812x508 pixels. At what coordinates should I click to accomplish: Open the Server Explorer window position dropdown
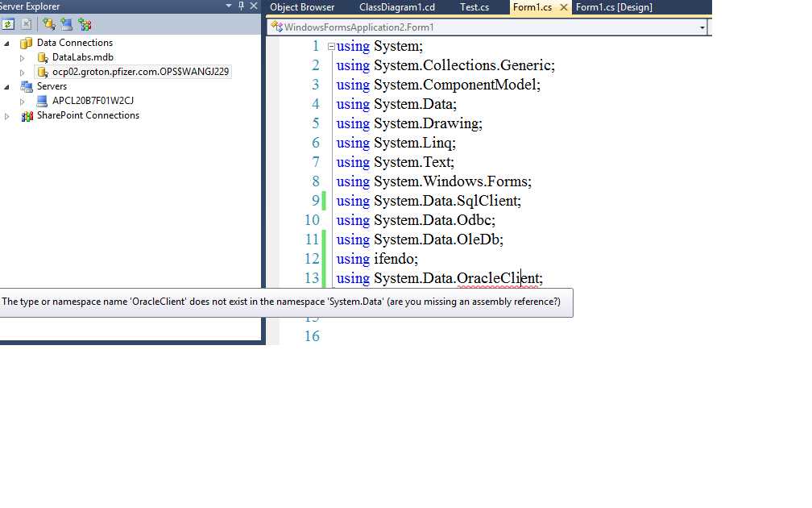(x=229, y=6)
